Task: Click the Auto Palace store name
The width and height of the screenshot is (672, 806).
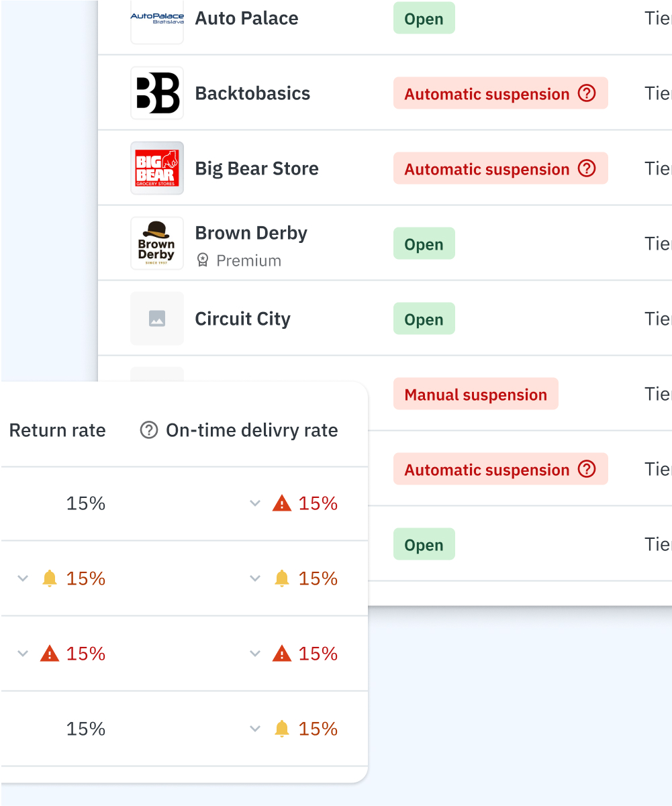Action: pyautogui.click(x=247, y=18)
